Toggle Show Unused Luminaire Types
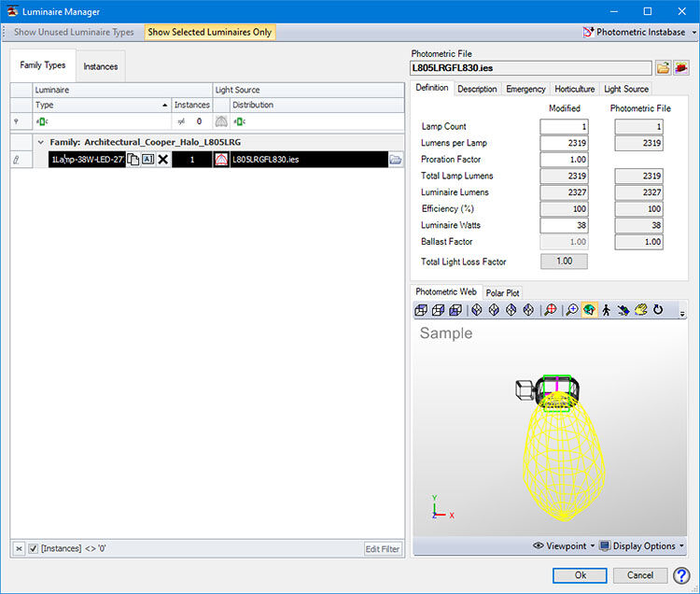Image resolution: width=700 pixels, height=594 pixels. click(74, 32)
